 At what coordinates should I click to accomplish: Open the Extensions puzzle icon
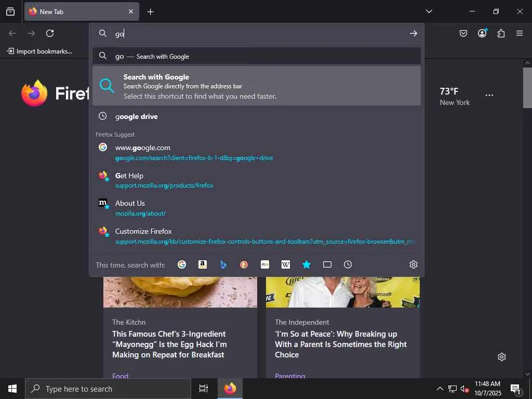pos(501,33)
